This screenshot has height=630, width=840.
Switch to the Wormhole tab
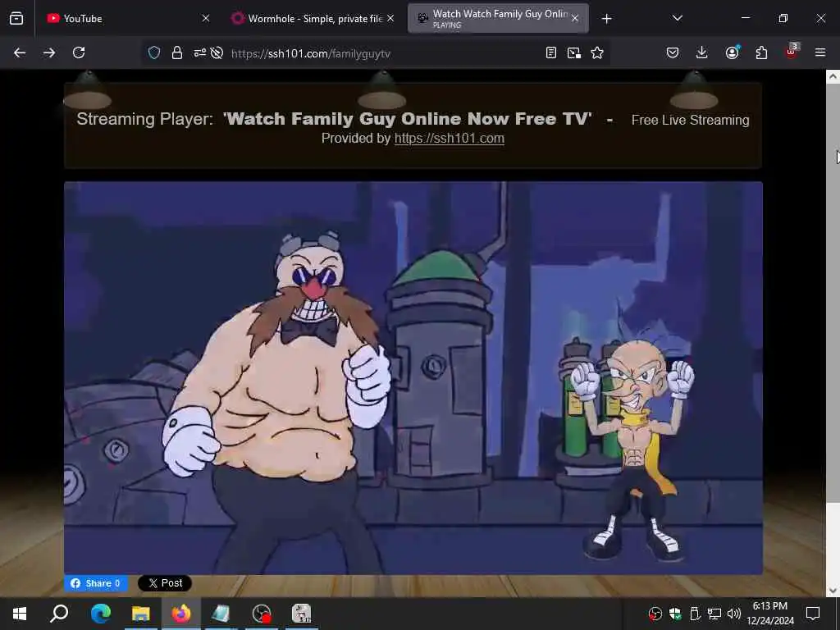tap(313, 18)
